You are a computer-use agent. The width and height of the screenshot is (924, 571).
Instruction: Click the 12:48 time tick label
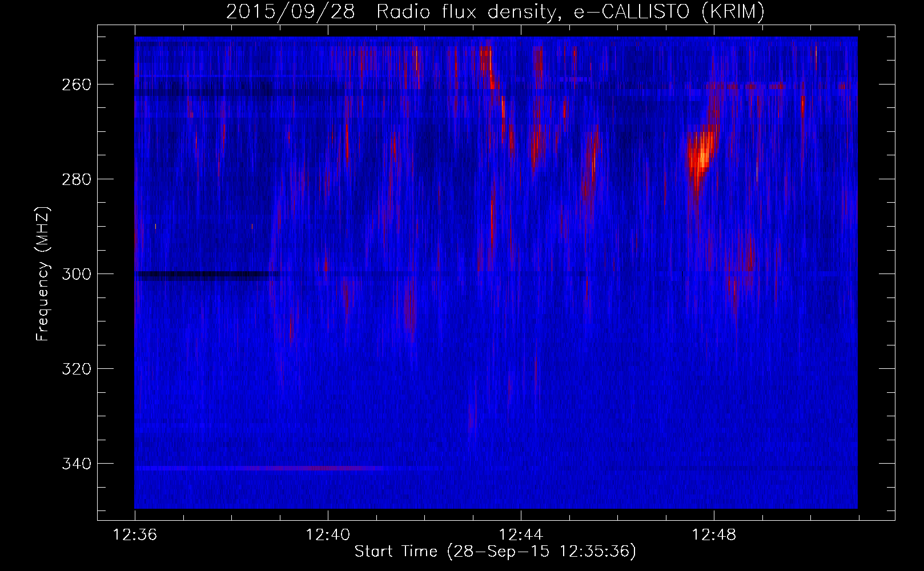click(714, 534)
